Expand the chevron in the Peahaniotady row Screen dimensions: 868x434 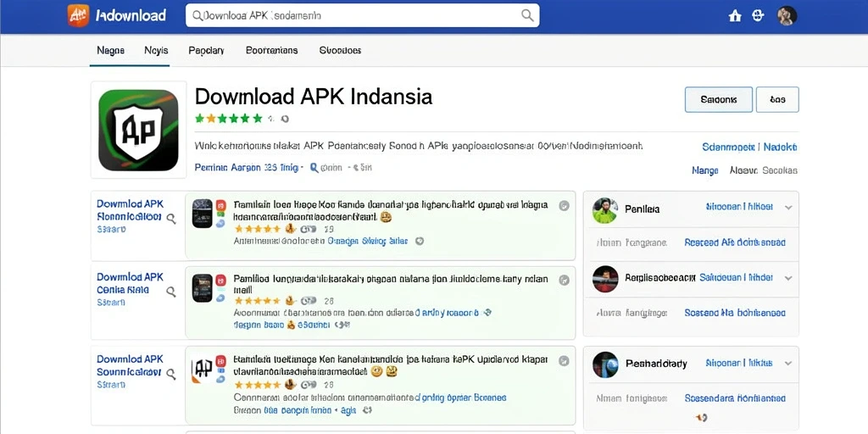click(789, 364)
